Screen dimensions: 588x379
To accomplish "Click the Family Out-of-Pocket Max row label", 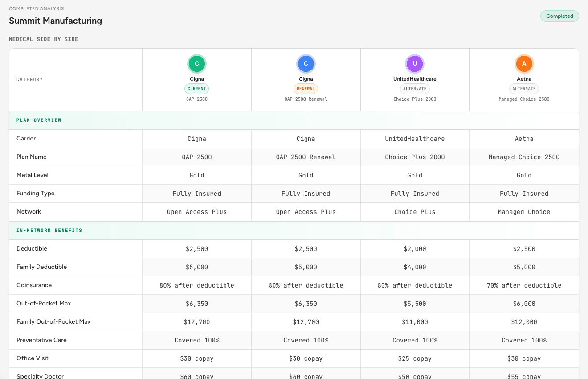I will [53, 322].
